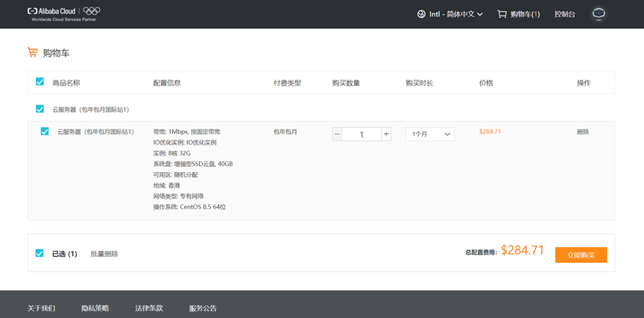This screenshot has width=644, height=318.
Task: Click the orange cart icon beside 购物车 title
Action: 33,53
